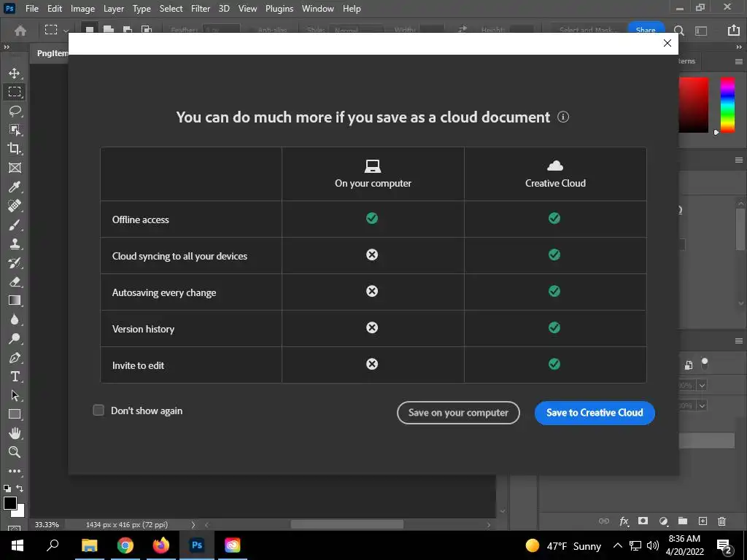Viewport: 747px width, 560px height.
Task: Select the Path Selection tool
Action: pyautogui.click(x=15, y=395)
